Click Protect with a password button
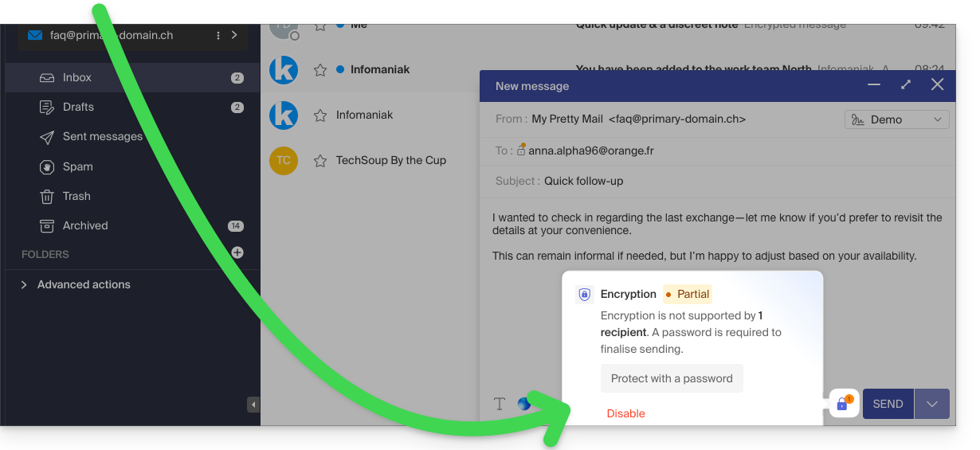This screenshot has height=450, width=980. tap(672, 378)
